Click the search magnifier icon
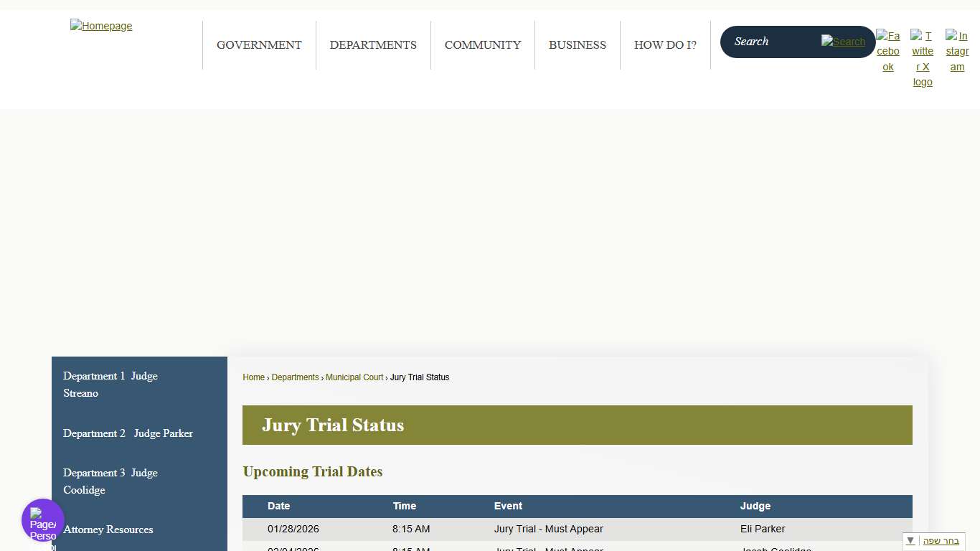The image size is (980, 551). (x=844, y=42)
